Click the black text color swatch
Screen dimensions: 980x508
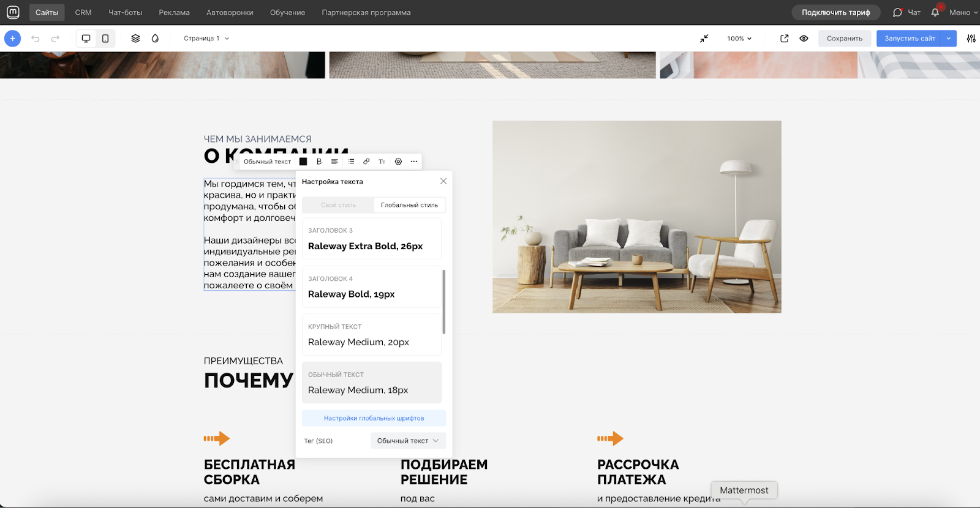click(x=303, y=162)
